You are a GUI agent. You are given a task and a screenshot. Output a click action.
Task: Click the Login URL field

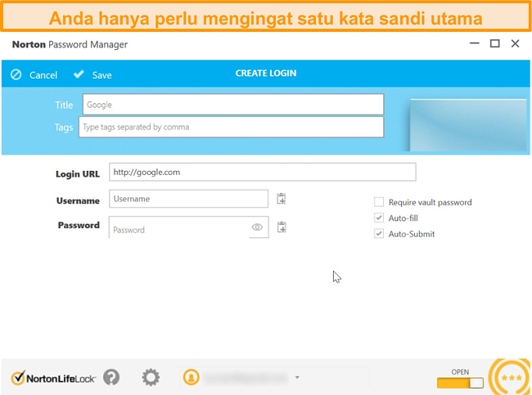(263, 172)
